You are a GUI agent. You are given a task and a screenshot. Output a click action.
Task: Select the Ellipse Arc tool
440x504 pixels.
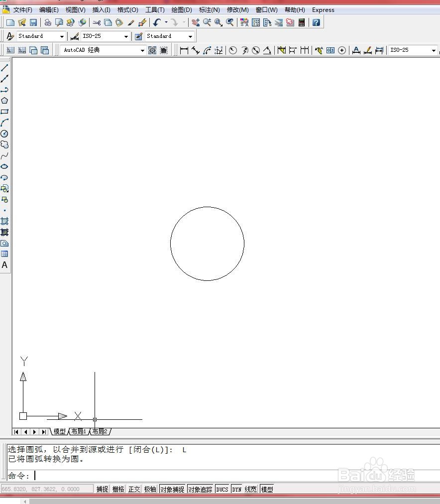[4, 177]
